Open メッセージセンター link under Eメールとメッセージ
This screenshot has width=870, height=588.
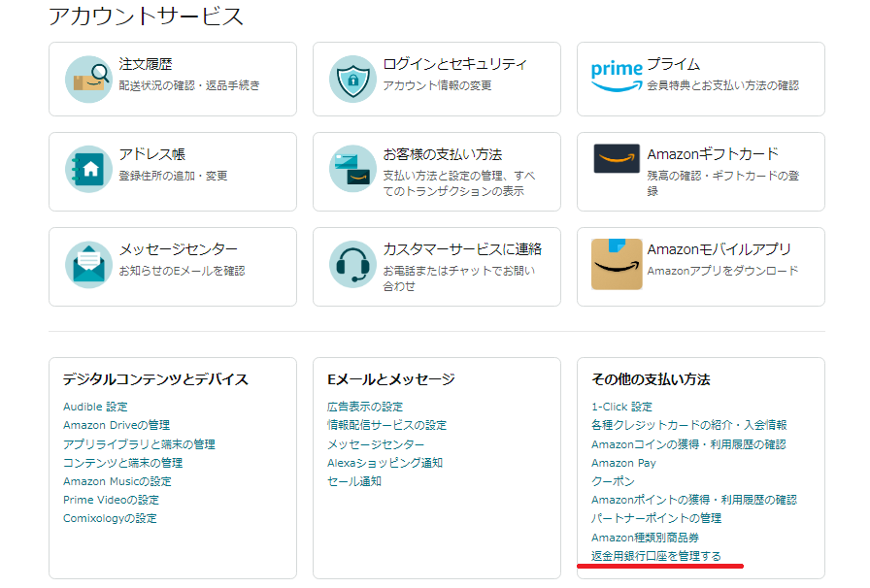[x=376, y=444]
